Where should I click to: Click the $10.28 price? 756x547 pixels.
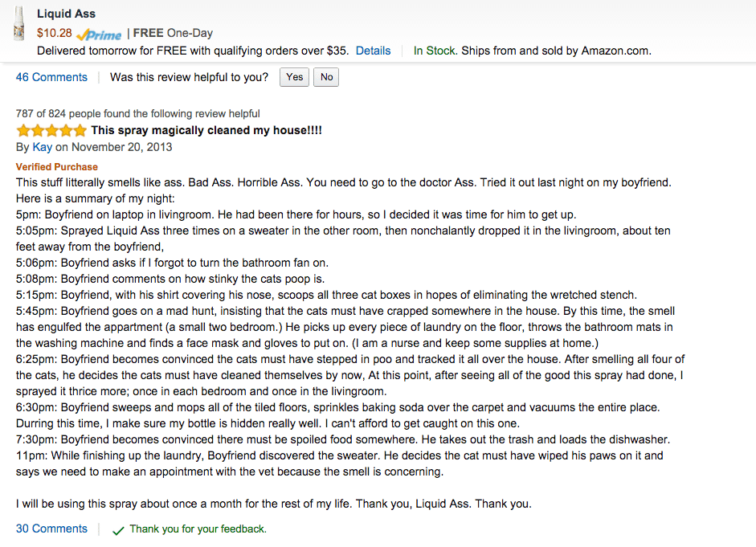coord(54,33)
